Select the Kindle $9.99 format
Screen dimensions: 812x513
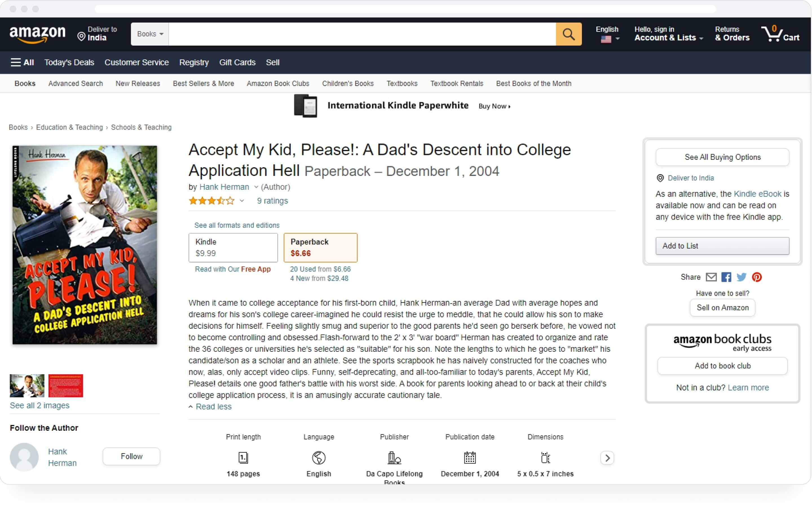(233, 247)
